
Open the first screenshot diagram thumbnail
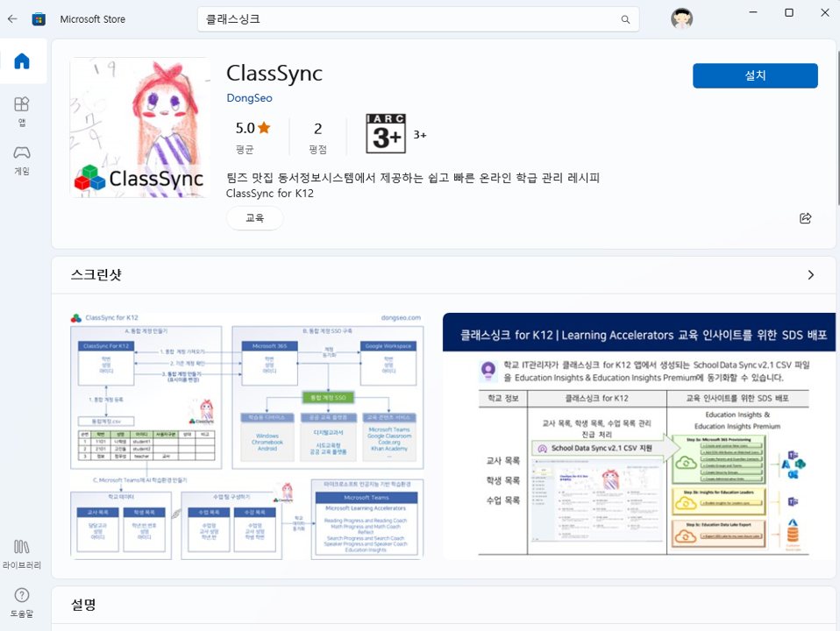point(247,436)
